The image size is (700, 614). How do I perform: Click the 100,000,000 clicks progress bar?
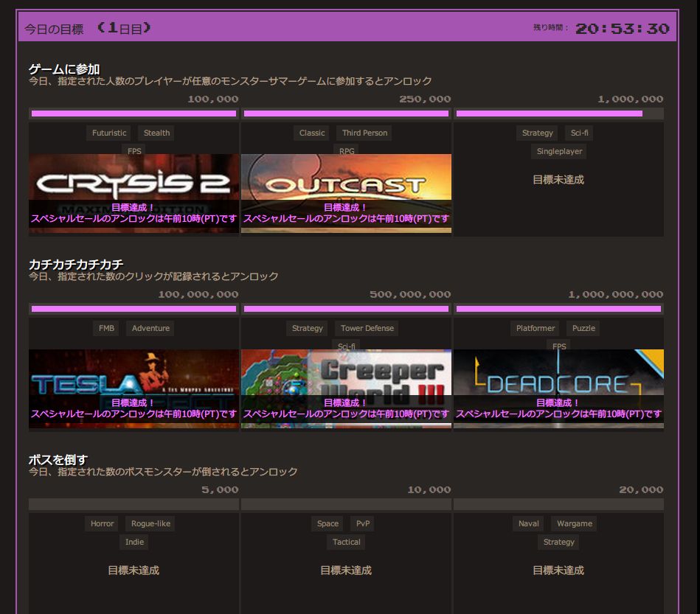pos(134,309)
